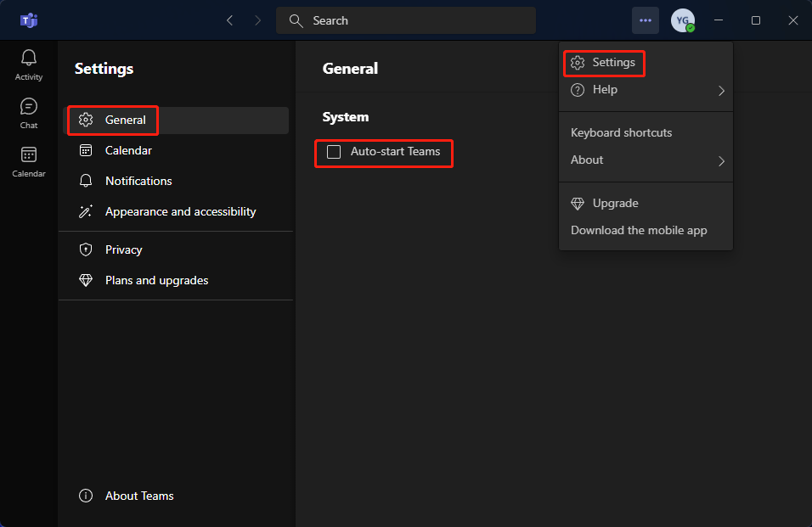Expand the Help submenu chevron
The image size is (812, 527).
pos(721,91)
